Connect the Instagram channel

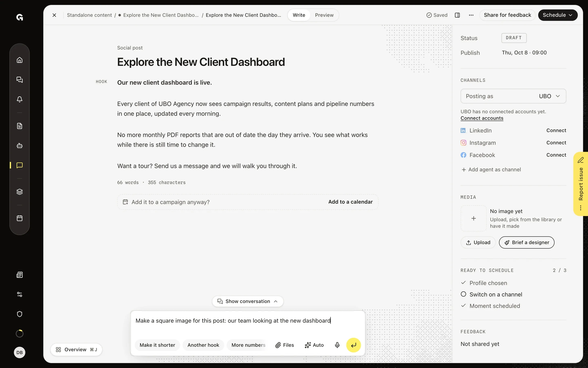[556, 143]
